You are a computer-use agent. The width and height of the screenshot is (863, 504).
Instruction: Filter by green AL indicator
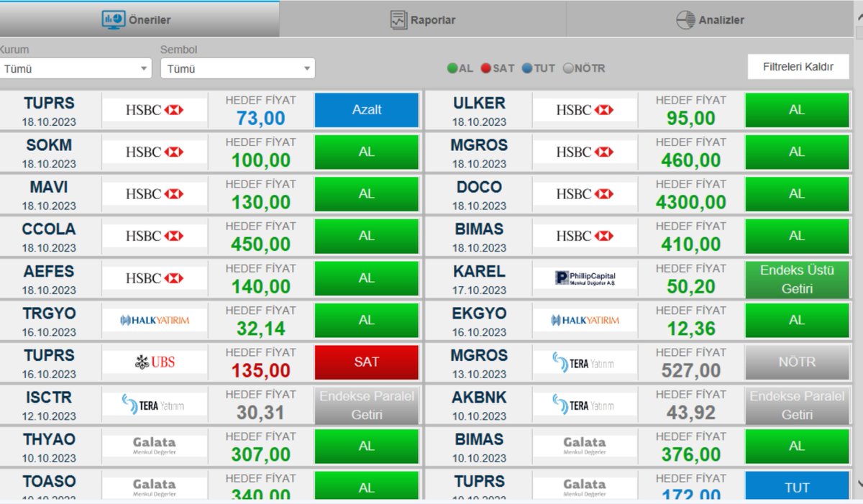pos(460,68)
